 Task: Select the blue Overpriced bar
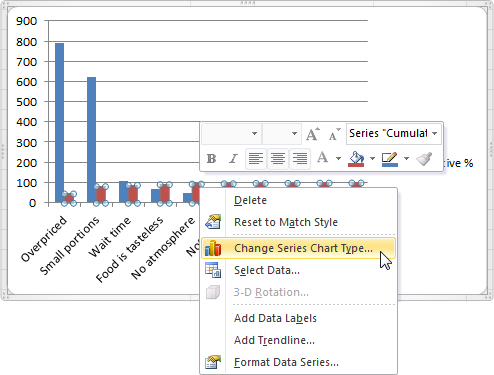(x=59, y=123)
